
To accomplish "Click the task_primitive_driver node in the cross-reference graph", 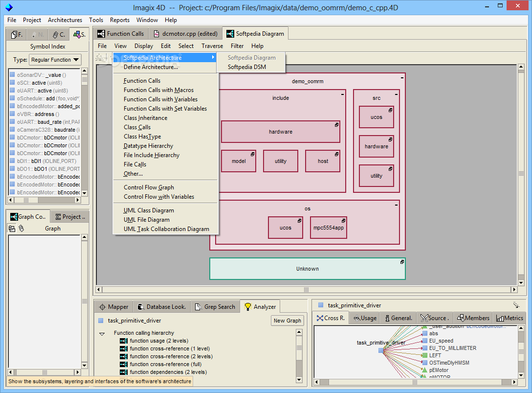I will (381, 350).
